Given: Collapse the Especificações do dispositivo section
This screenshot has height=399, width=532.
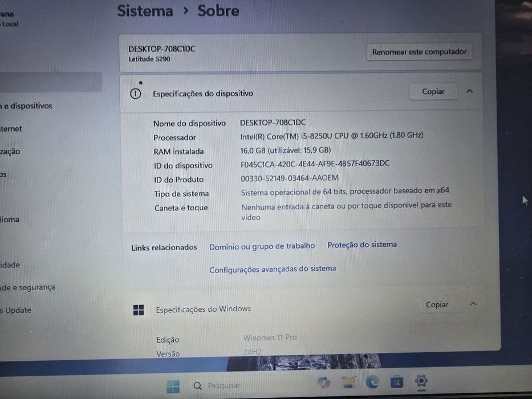Looking at the screenshot, I should coord(470,91).
